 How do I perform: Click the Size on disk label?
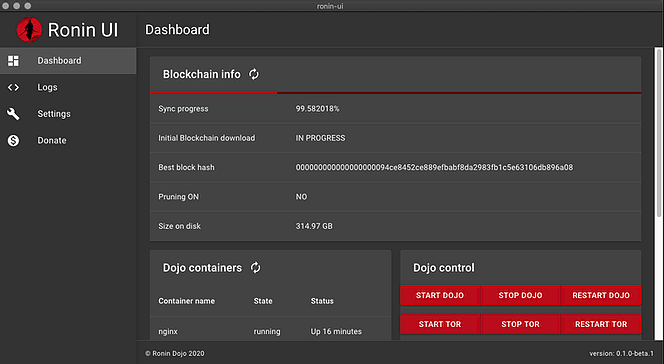click(x=180, y=226)
